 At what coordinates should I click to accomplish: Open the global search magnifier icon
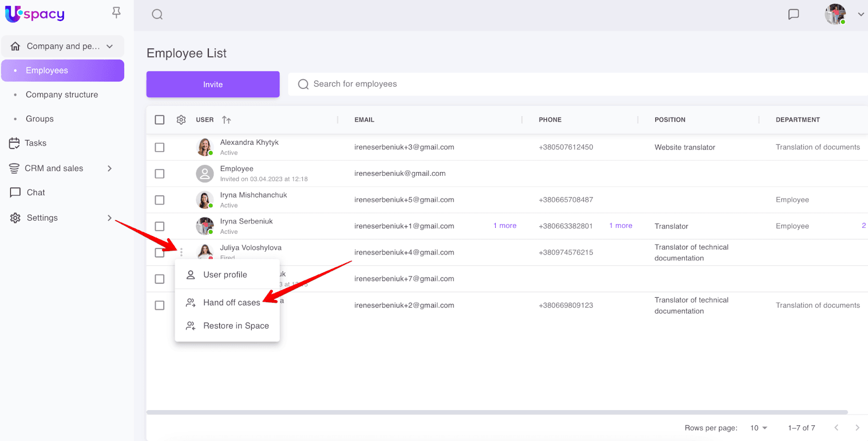(x=157, y=15)
